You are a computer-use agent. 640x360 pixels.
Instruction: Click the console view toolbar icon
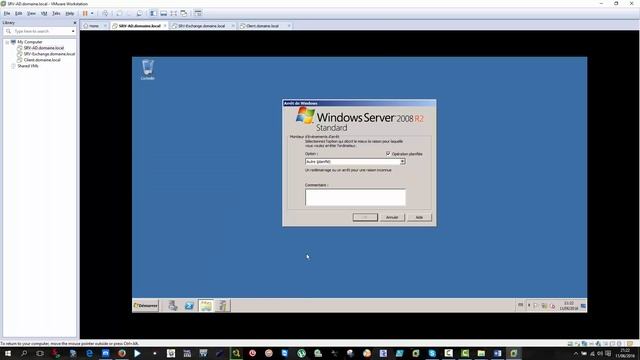pos(198,13)
